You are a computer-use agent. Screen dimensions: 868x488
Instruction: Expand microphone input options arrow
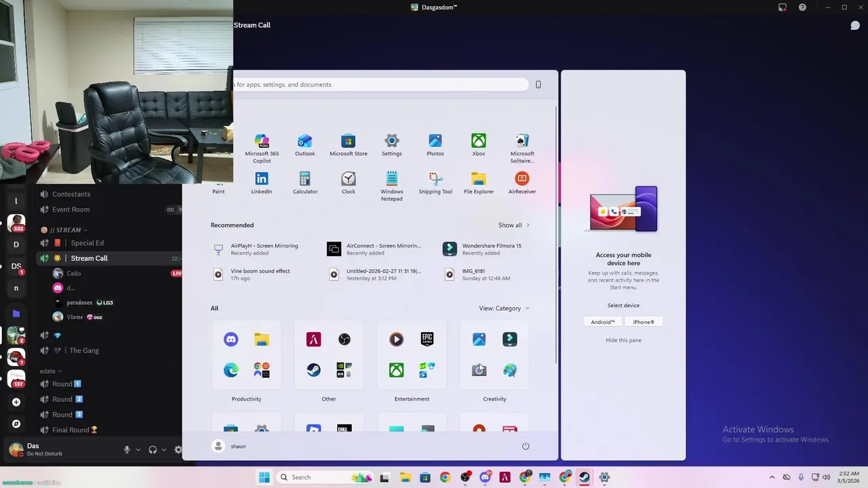tap(138, 449)
